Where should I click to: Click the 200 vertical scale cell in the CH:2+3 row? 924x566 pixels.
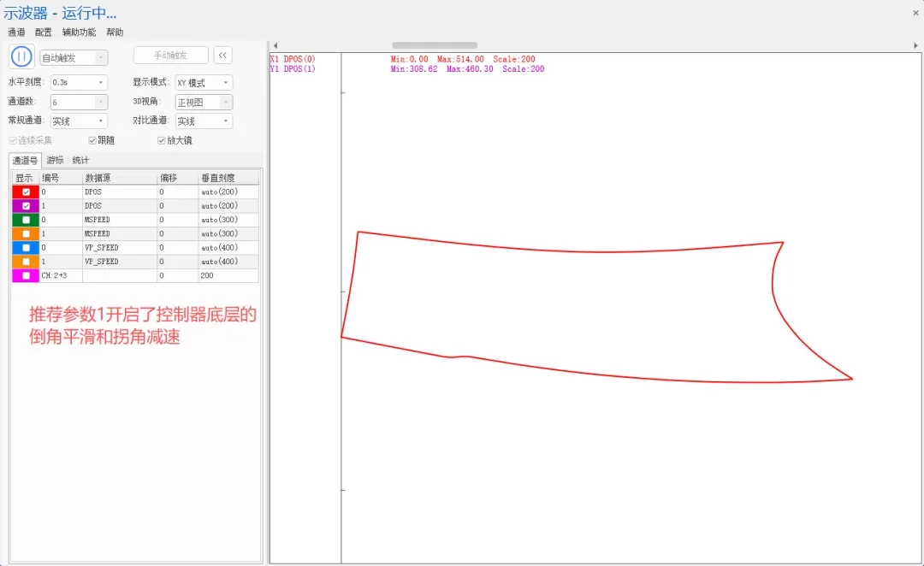[228, 275]
